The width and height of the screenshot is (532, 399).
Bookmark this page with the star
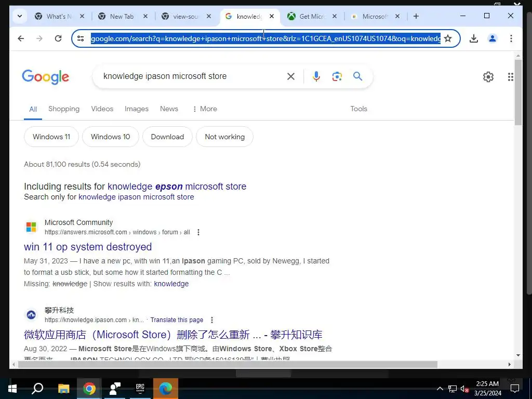[x=448, y=38]
